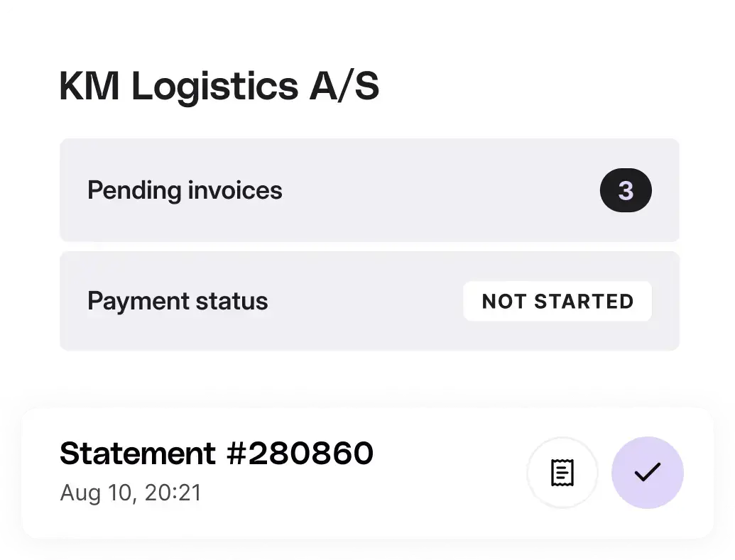The width and height of the screenshot is (735, 560).
Task: Tap the dark circular badge with number 3
Action: click(x=626, y=190)
